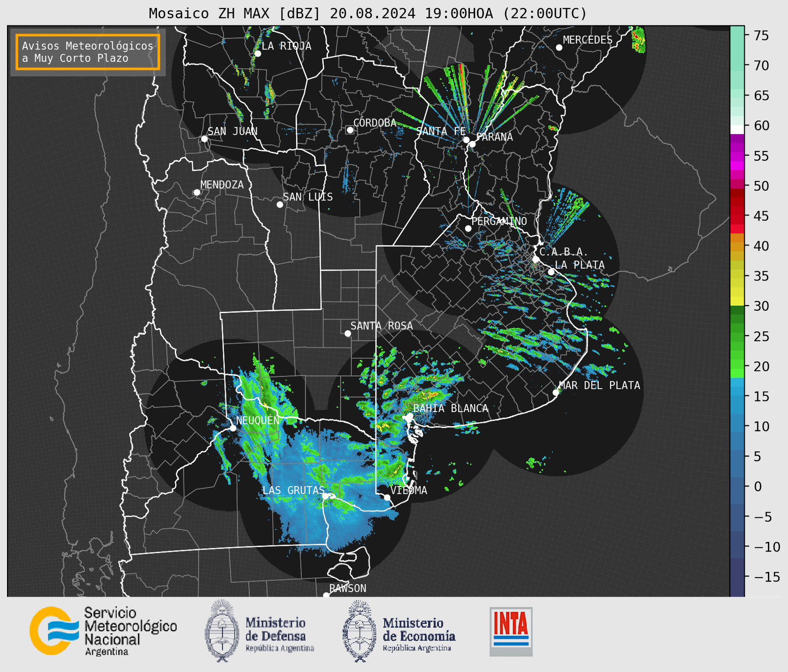Click the Ministerio de Defensa coat of arms
This screenshot has height=672, width=788.
point(222,631)
